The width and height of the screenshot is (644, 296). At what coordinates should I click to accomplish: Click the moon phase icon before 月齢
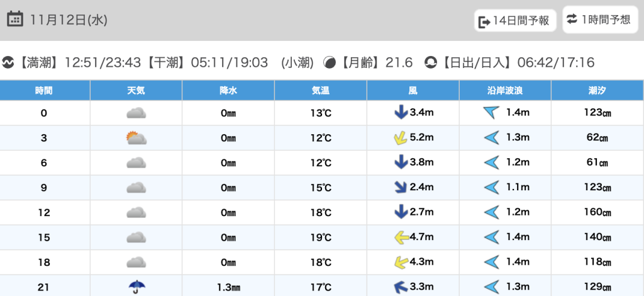click(x=329, y=62)
